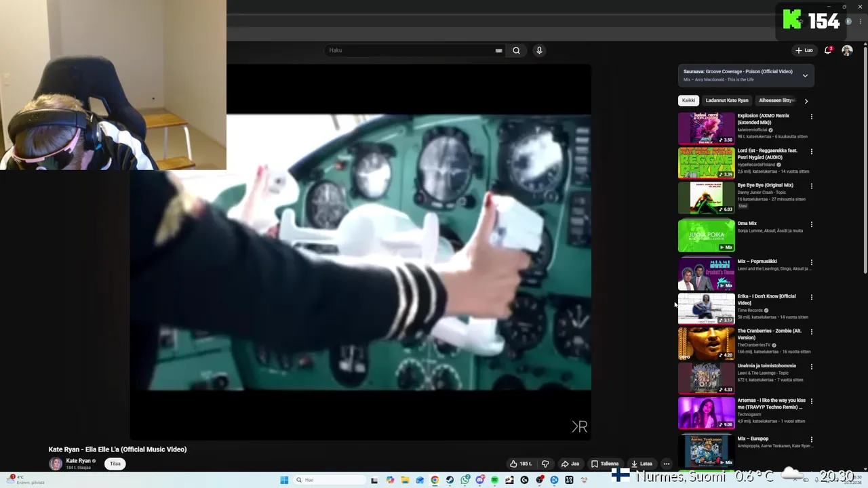The height and width of the screenshot is (488, 868).
Task: Open options for Artemas techno remix video
Action: click(811, 401)
